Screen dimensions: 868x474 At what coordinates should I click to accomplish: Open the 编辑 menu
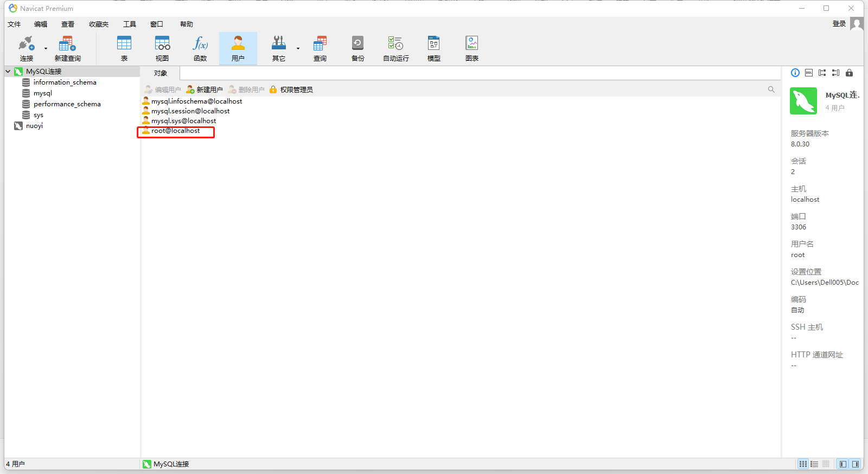tap(41, 24)
